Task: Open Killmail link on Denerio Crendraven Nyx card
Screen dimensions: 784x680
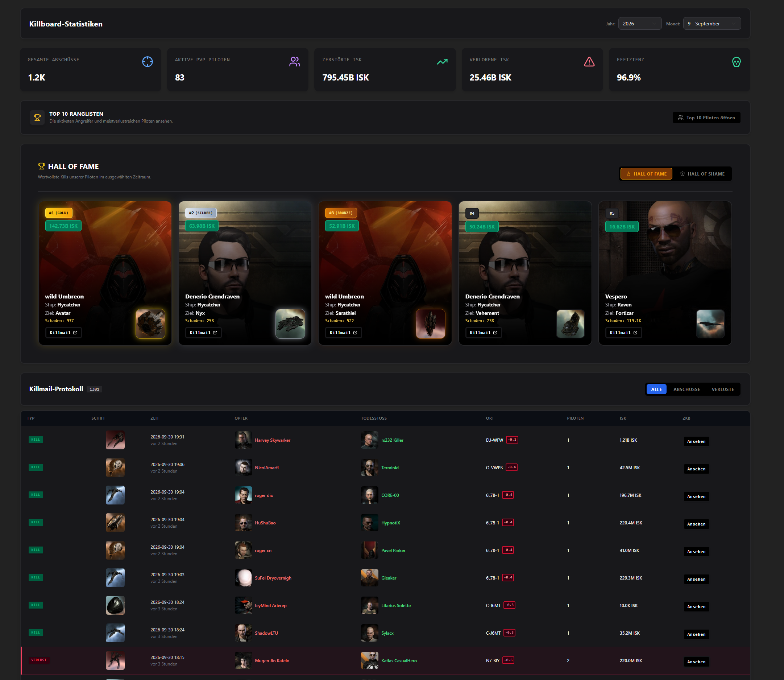Action: pyautogui.click(x=203, y=333)
